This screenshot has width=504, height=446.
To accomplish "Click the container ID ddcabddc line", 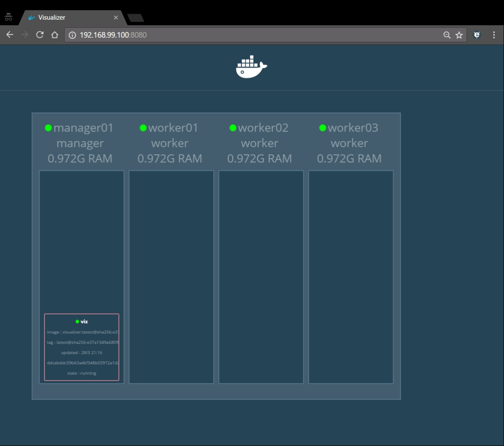I will [83, 363].
